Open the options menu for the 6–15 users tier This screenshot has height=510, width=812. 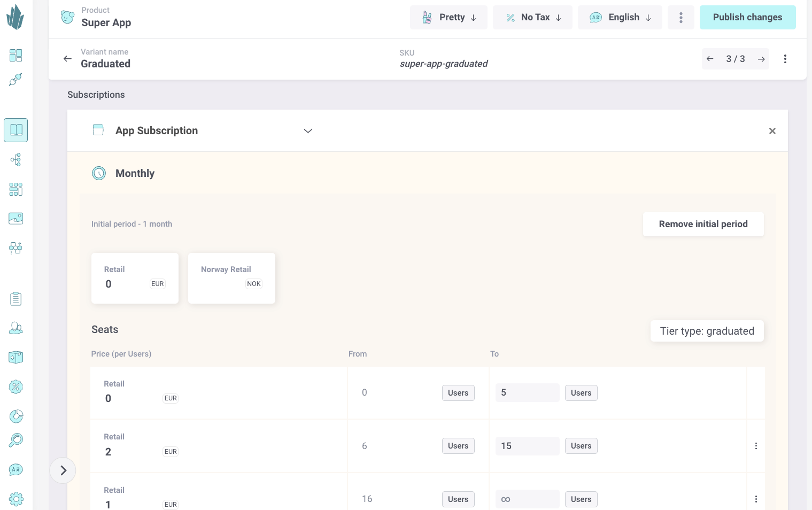pyautogui.click(x=756, y=446)
